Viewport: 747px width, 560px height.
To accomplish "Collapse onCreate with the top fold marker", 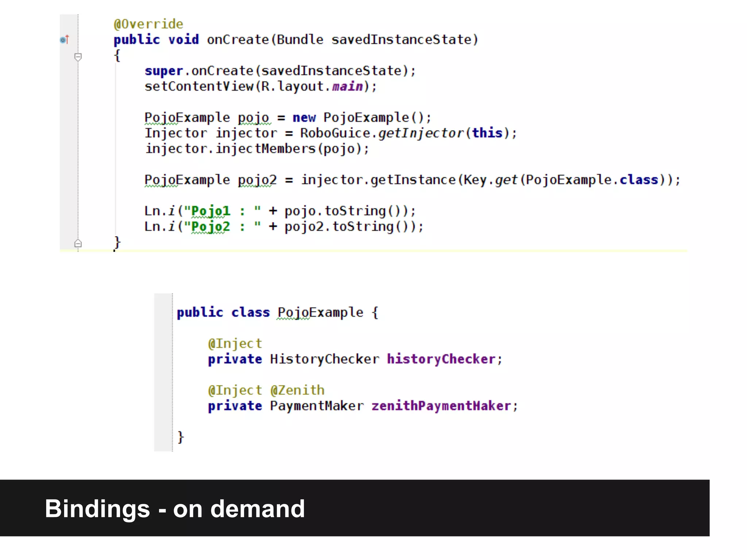I will pos(78,57).
